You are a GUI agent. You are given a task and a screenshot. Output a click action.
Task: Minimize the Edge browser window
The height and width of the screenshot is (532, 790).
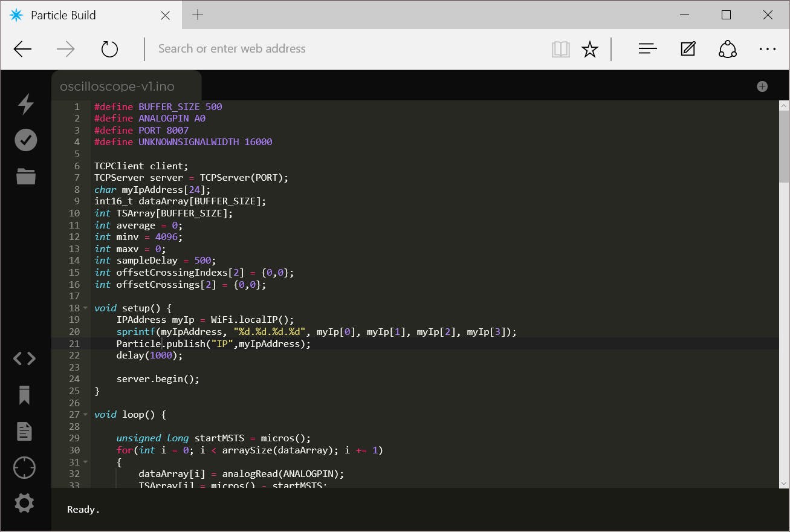click(685, 15)
